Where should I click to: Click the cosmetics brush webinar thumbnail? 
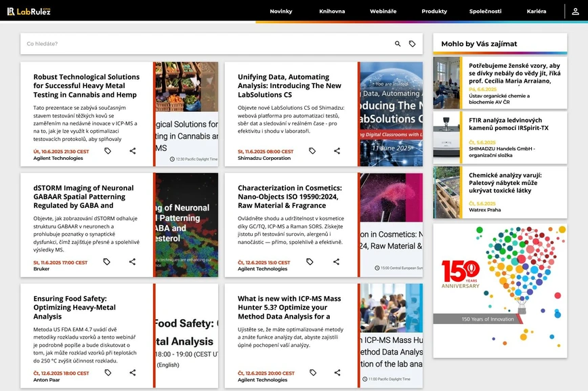[x=391, y=225]
